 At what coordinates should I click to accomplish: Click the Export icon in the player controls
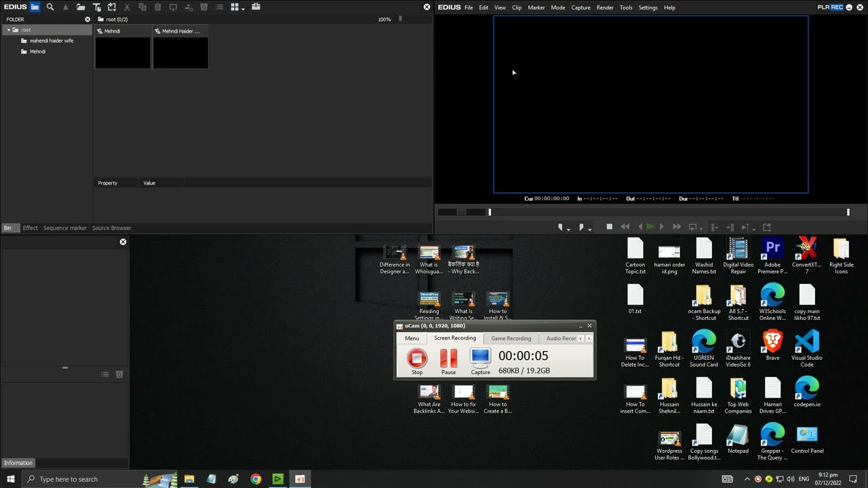point(767,227)
